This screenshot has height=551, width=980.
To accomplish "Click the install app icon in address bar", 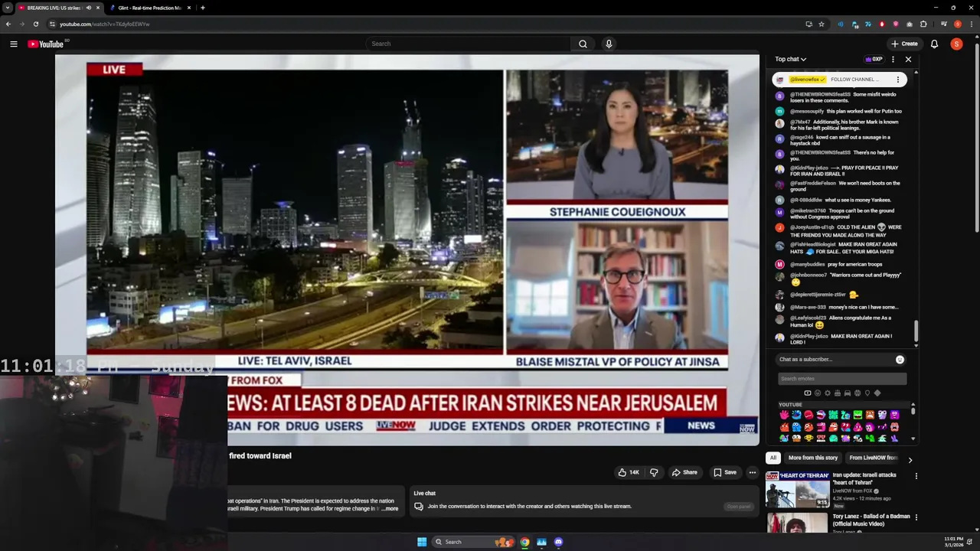I will click(x=808, y=24).
